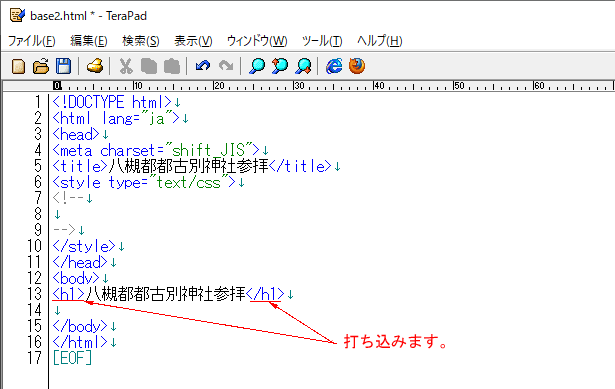Open the 表示(V) menu

[x=193, y=41]
